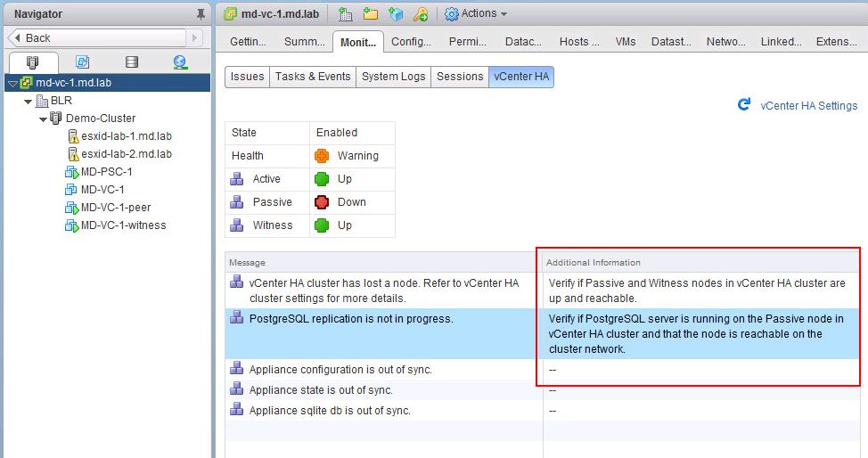This screenshot has width=868, height=458.
Task: Pin the Navigator panel
Action: point(201,14)
